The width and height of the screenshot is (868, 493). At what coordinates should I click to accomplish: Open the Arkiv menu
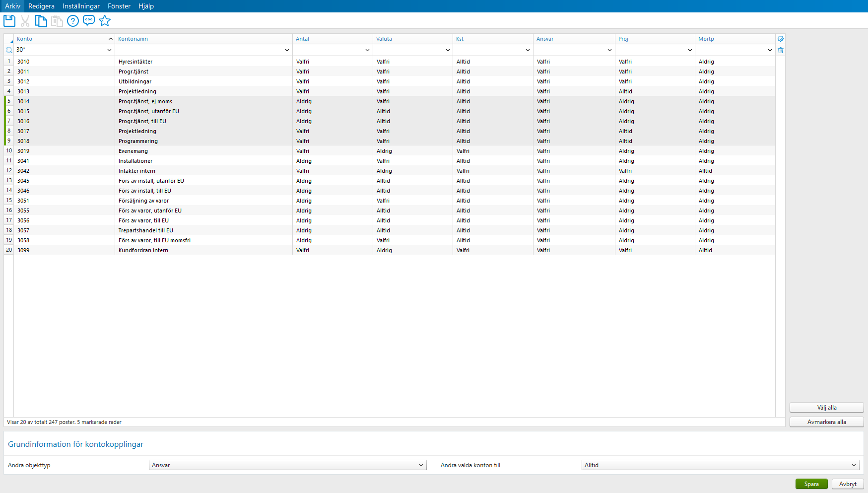pos(12,6)
